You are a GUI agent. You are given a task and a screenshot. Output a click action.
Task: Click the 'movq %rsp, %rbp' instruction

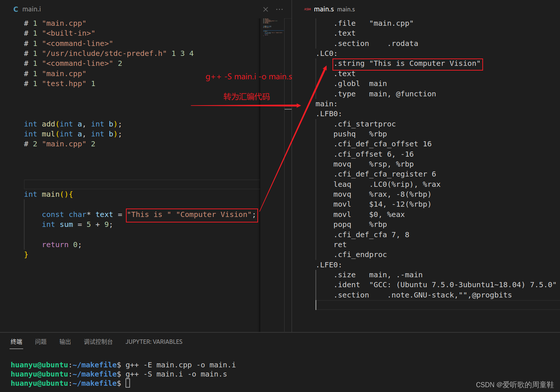(x=374, y=164)
